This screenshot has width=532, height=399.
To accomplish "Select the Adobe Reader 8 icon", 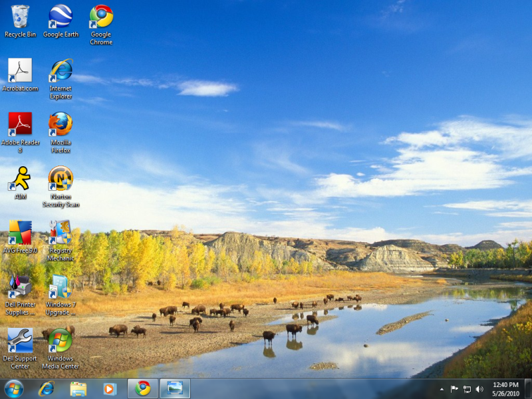I will [x=20, y=124].
